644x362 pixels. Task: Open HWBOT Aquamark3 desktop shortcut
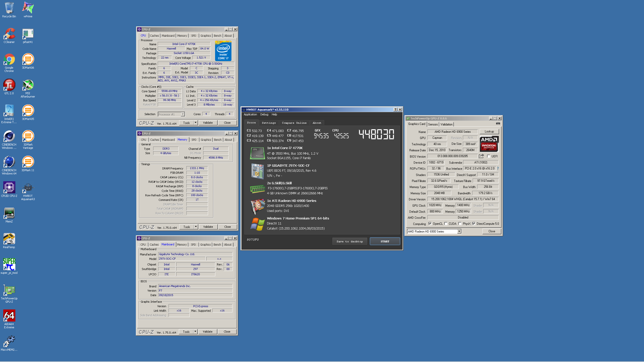[x=28, y=191]
